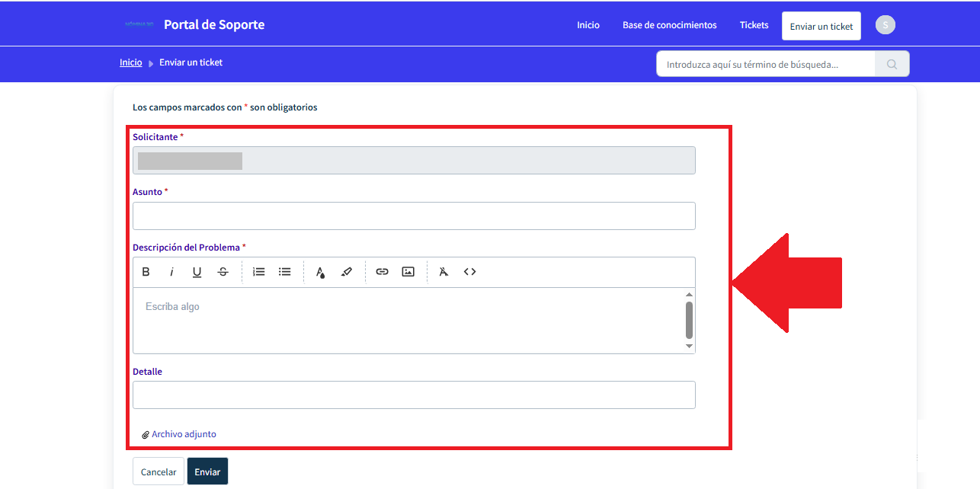Click the Descripción del Problema label

187,248
